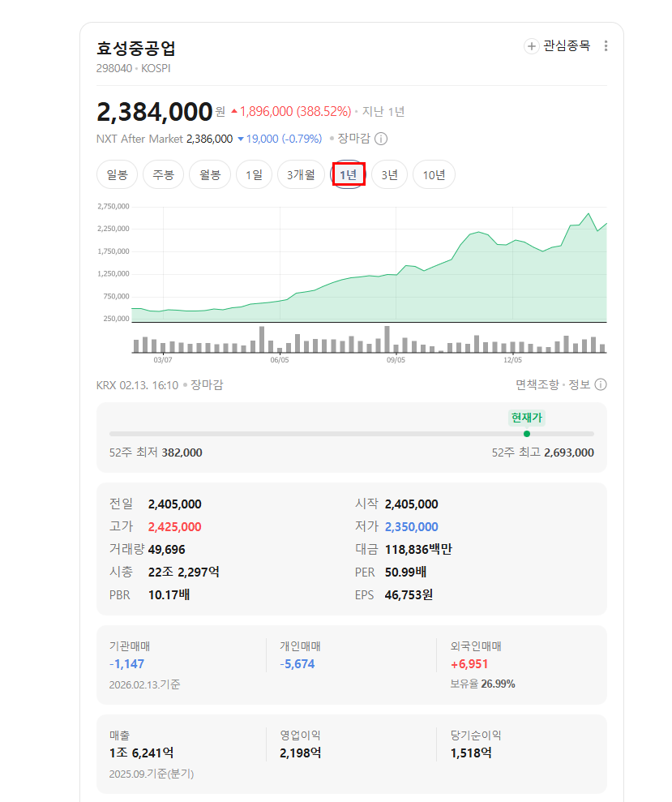
Task: Open info icon next to 장마감 status
Action: point(381,139)
